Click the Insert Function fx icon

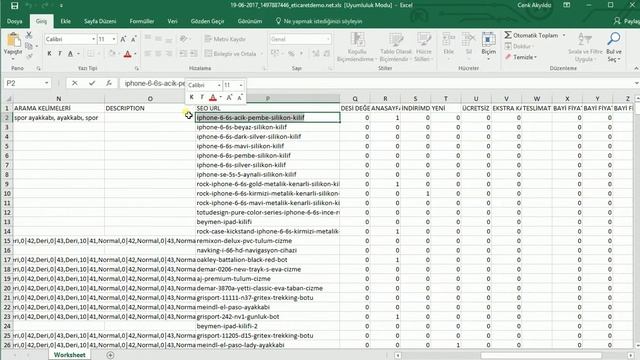click(109, 83)
